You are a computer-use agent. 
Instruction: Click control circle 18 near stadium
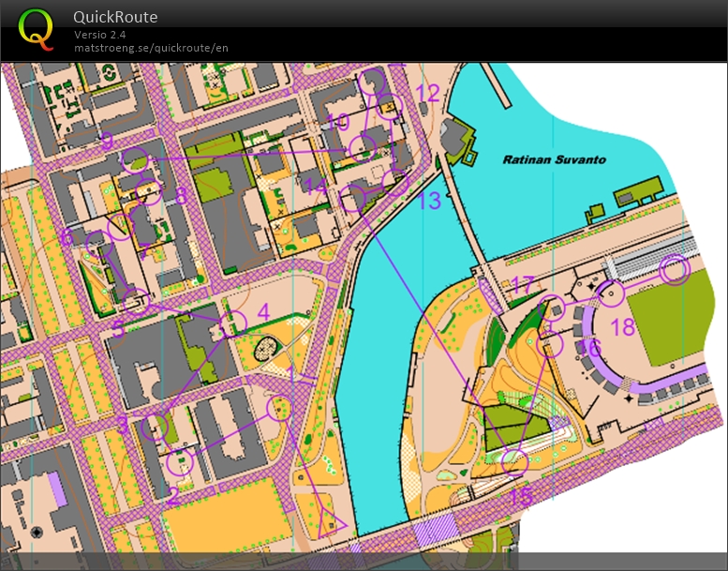(x=611, y=295)
